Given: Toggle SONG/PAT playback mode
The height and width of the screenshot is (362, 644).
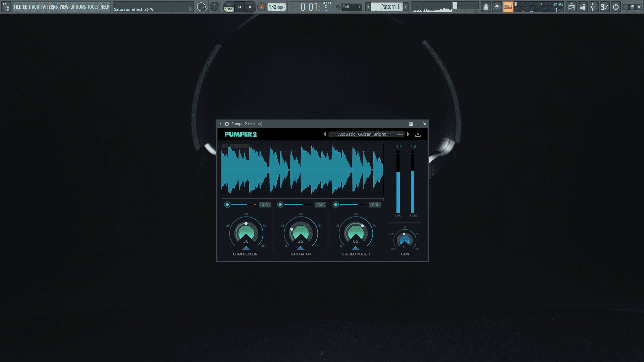Looking at the screenshot, I should point(229,7).
